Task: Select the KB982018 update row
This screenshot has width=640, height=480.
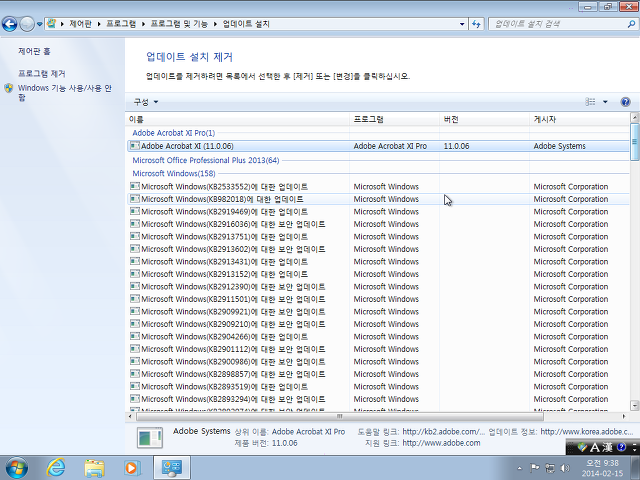Action: click(x=378, y=199)
